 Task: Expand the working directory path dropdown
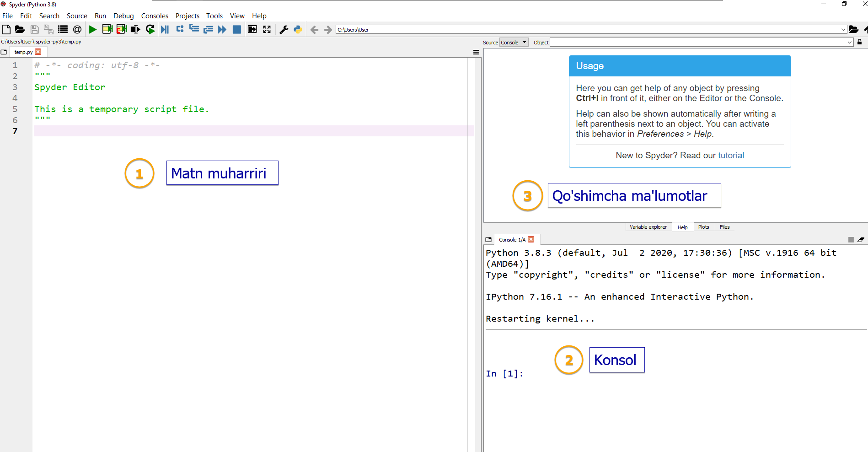(x=843, y=30)
